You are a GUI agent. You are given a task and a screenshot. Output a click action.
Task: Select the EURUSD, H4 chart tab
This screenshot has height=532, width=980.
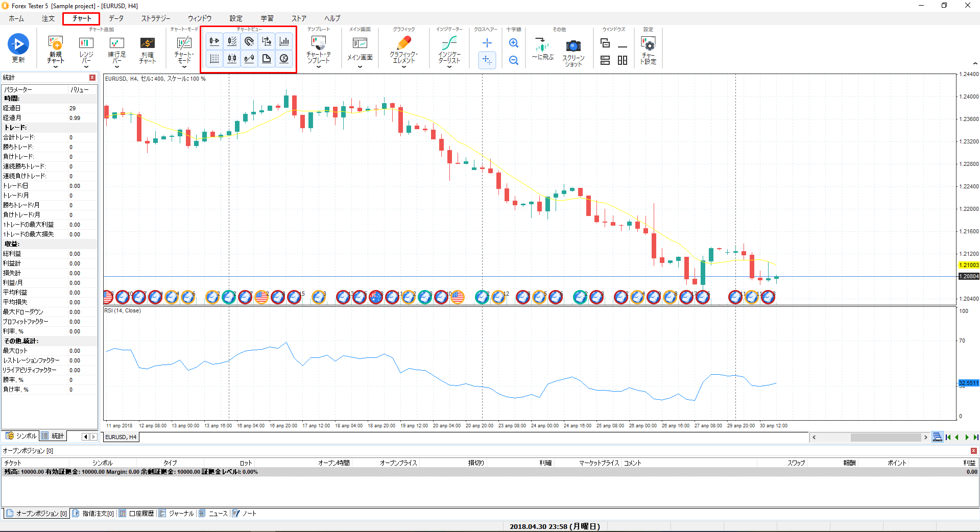121,437
